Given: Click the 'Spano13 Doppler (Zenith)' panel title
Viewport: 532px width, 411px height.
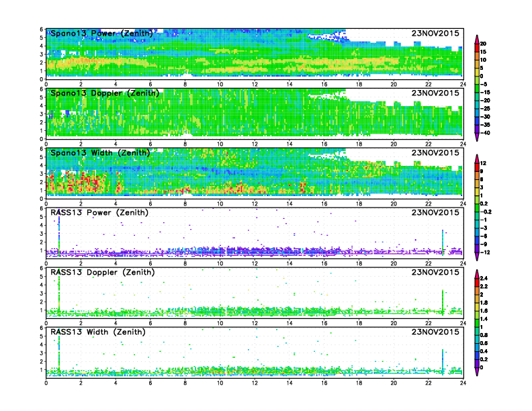Looking at the screenshot, I should pos(105,93).
